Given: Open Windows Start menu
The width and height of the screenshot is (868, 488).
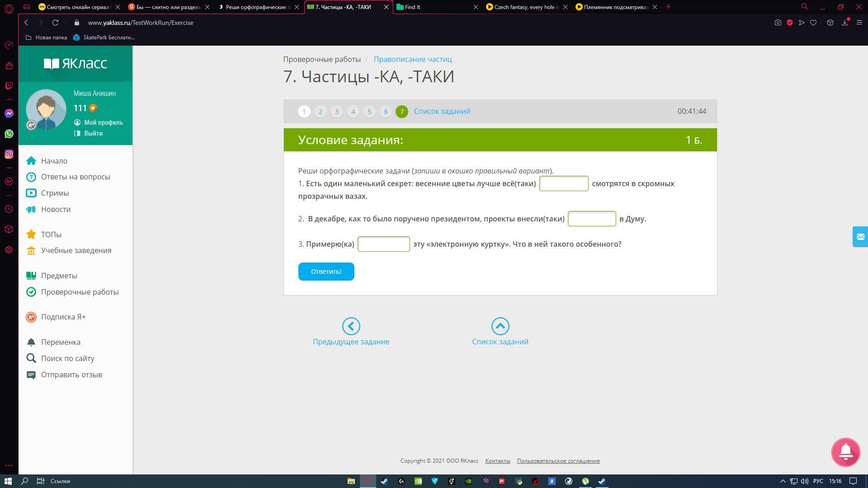Looking at the screenshot, I should pos(8,481).
